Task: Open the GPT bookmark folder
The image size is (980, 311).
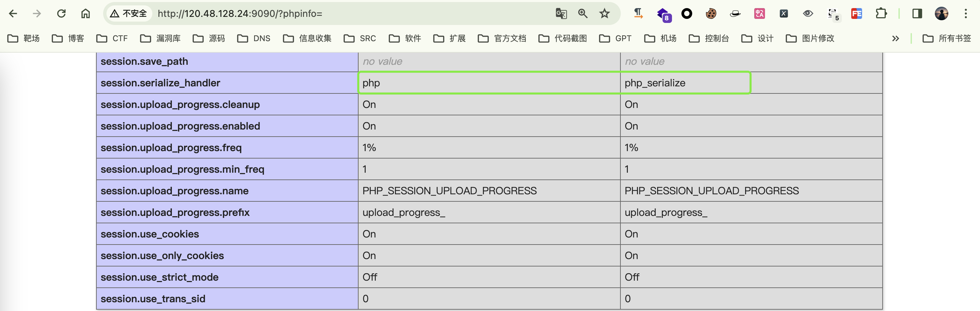Action: point(615,38)
